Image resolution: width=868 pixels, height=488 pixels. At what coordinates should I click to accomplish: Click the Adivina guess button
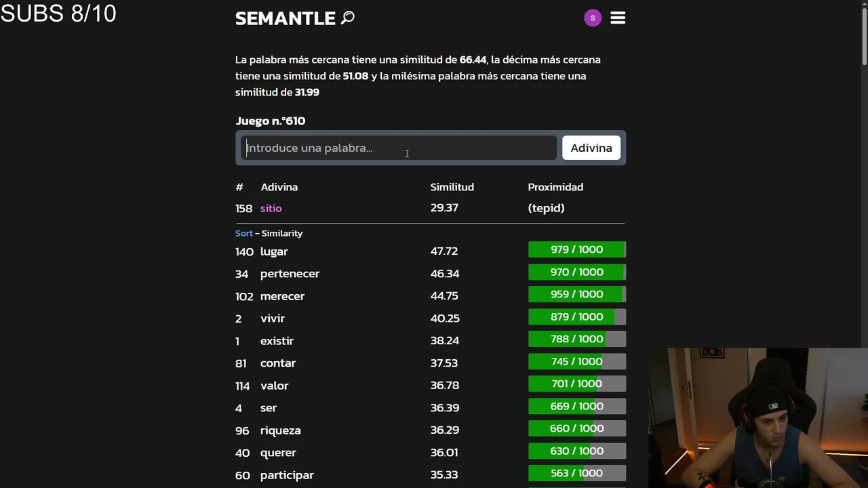click(x=591, y=148)
